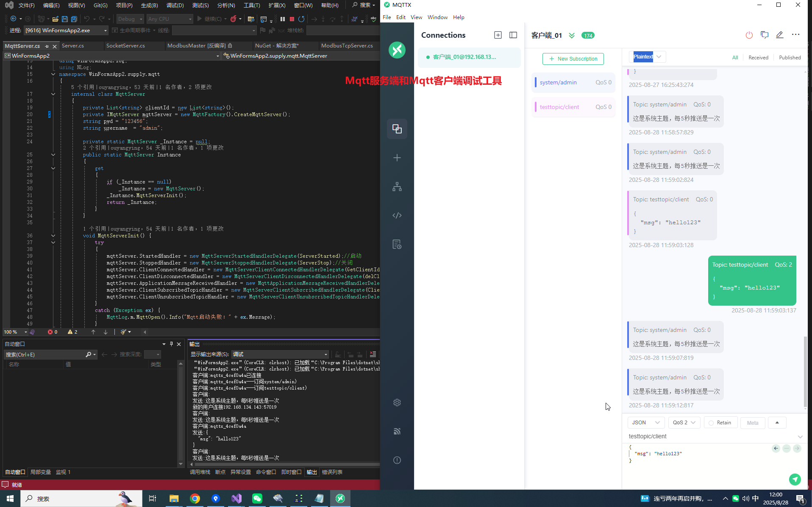
Task: Click the MQTTX logo in the sidebar
Action: click(x=397, y=50)
